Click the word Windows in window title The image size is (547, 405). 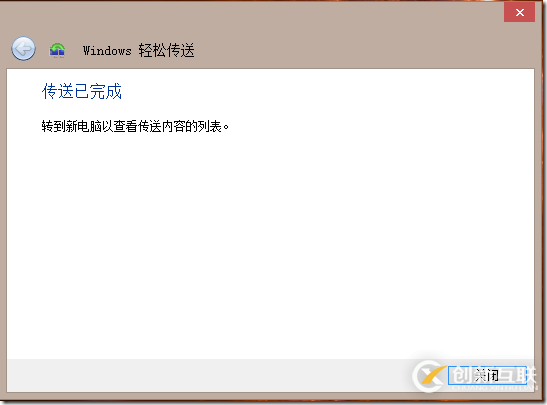(107, 51)
